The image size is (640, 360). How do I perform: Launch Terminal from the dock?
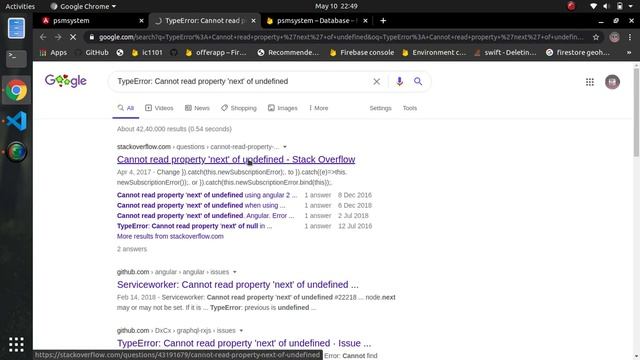click(x=16, y=58)
